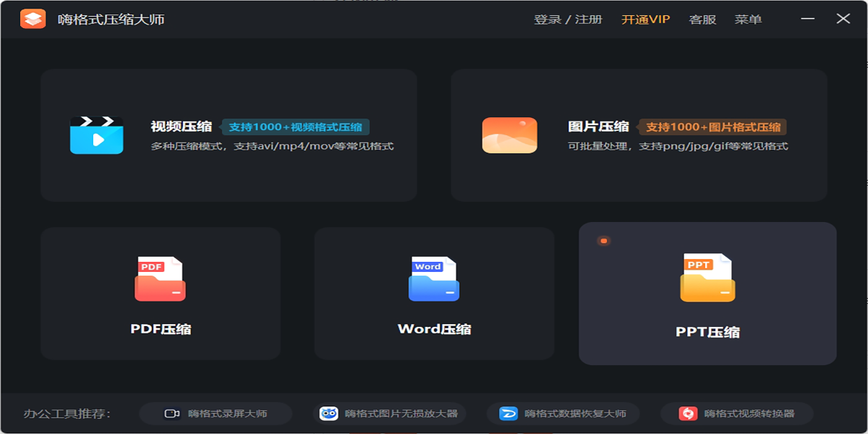Click the video compression clapperboard icon

(96, 135)
